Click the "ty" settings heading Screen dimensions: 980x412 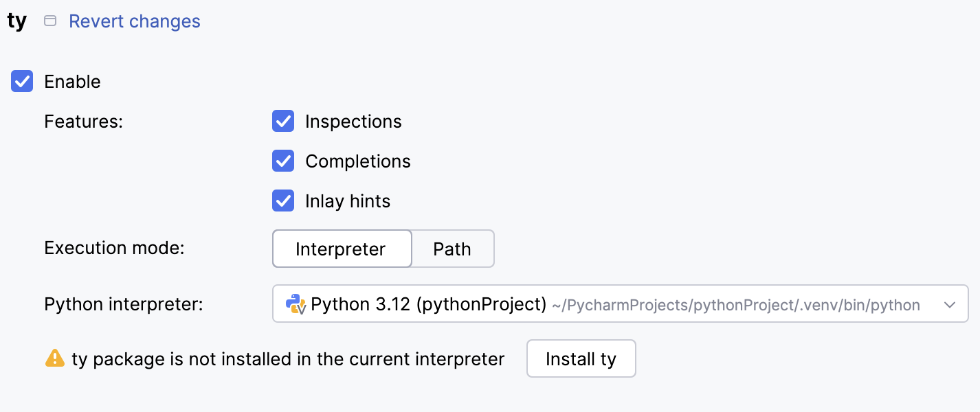(x=17, y=21)
